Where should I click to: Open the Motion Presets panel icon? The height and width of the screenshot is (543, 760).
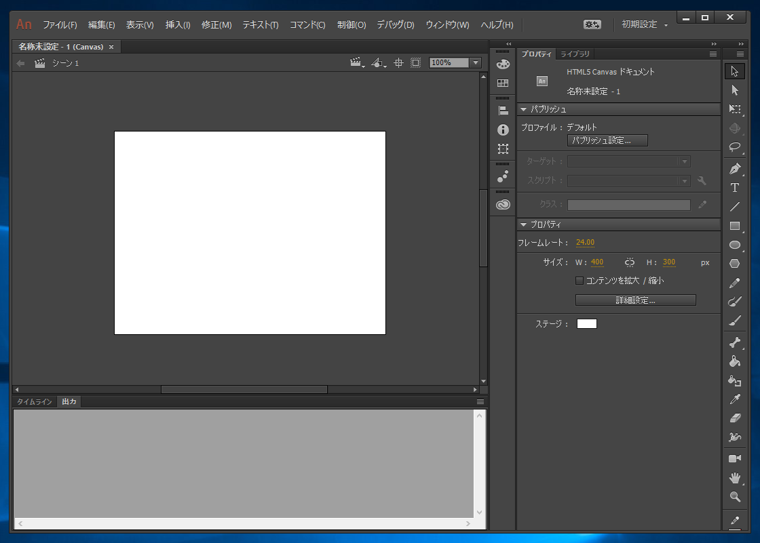point(503,176)
